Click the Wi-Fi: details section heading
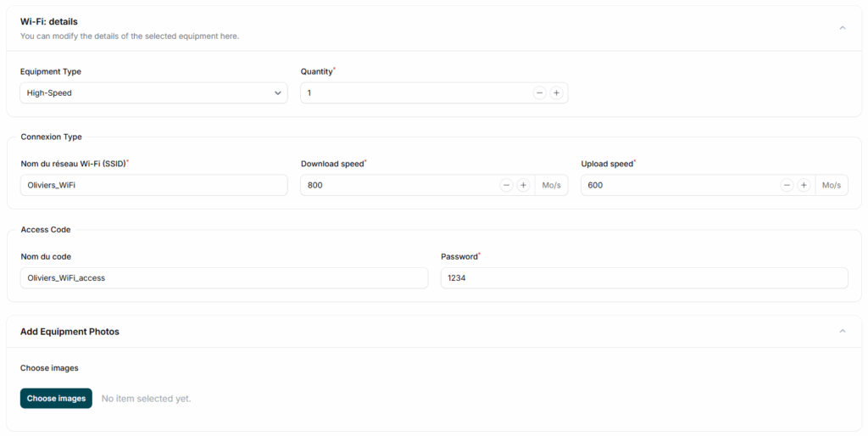Screen dimensions: 868x436 point(49,21)
